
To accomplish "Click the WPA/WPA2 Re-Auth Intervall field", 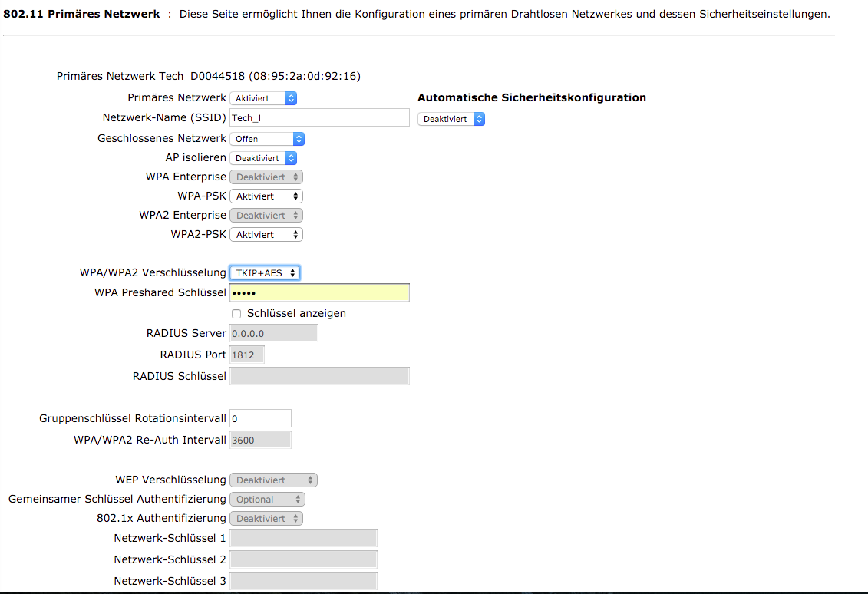I will coord(260,440).
